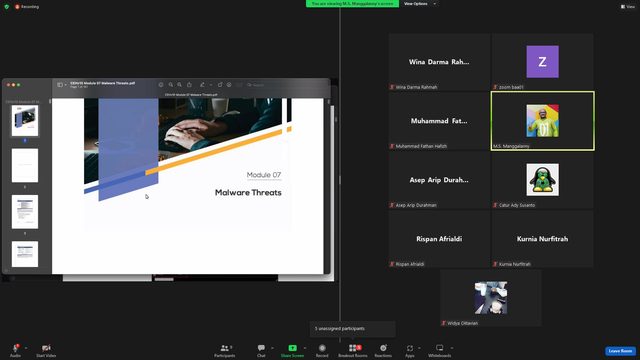Image resolution: width=640 pixels, height=360 pixels.
Task: Open the View Options dropdown
Action: 420,4
